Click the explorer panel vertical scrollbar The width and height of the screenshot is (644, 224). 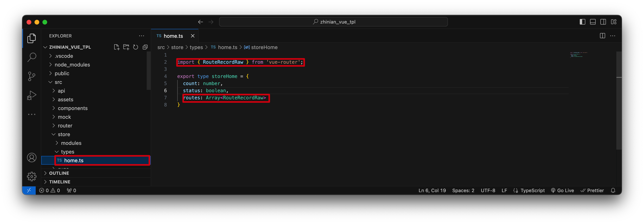click(x=149, y=71)
